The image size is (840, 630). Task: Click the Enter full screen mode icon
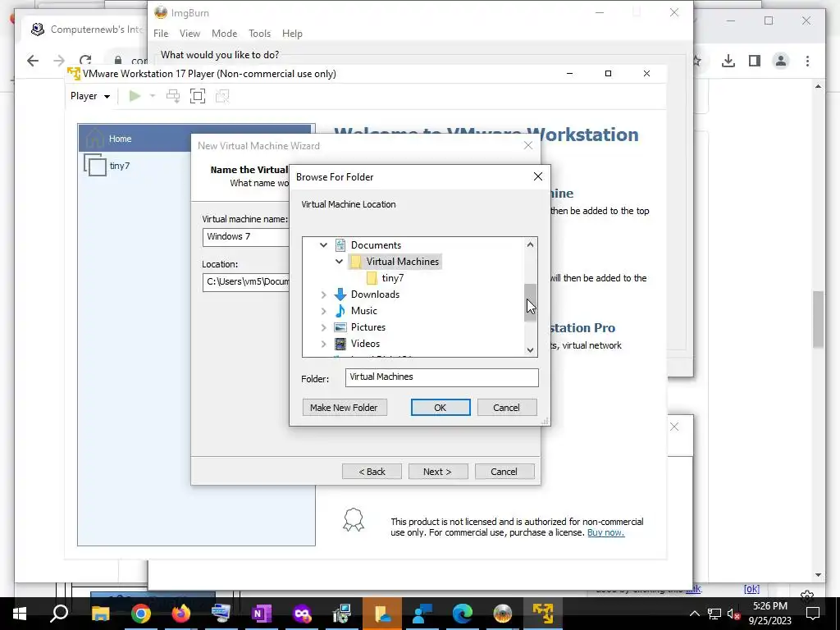[198, 96]
